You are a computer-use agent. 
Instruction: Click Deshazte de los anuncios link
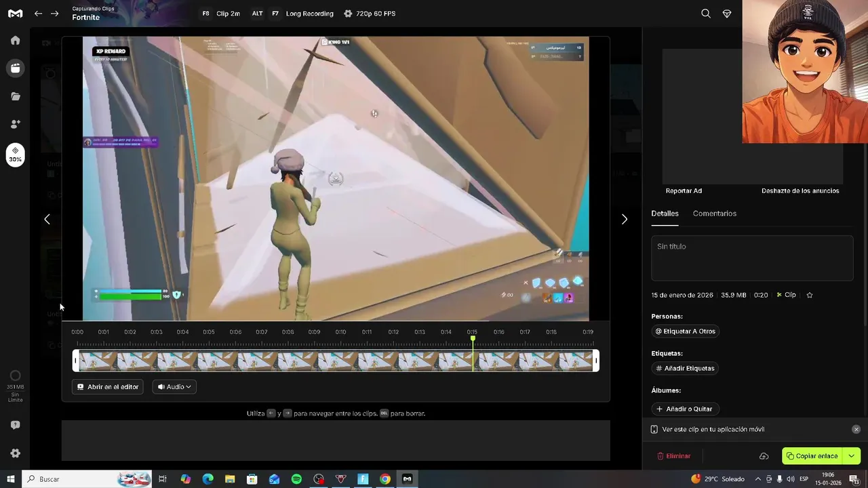800,191
